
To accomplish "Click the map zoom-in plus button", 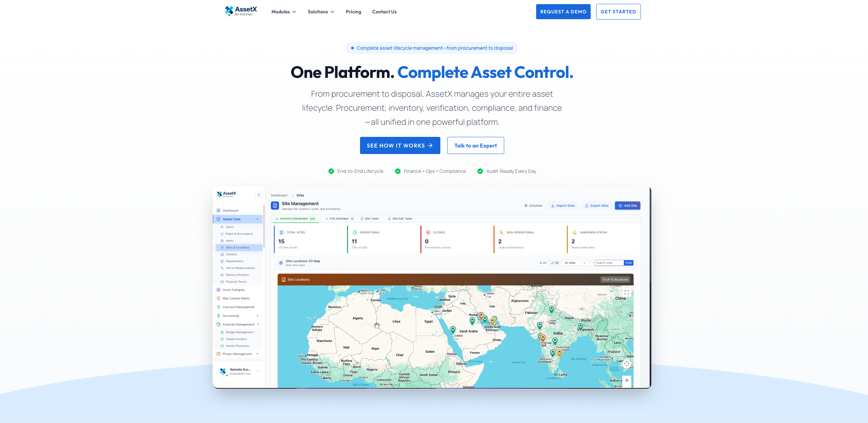I will click(626, 380).
